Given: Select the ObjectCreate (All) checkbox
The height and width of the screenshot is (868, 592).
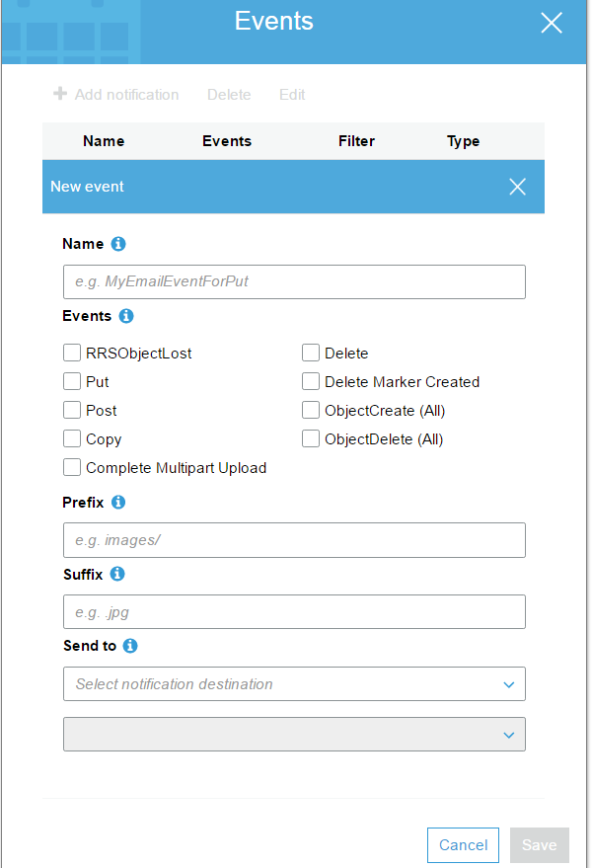Looking at the screenshot, I should click(x=311, y=410).
